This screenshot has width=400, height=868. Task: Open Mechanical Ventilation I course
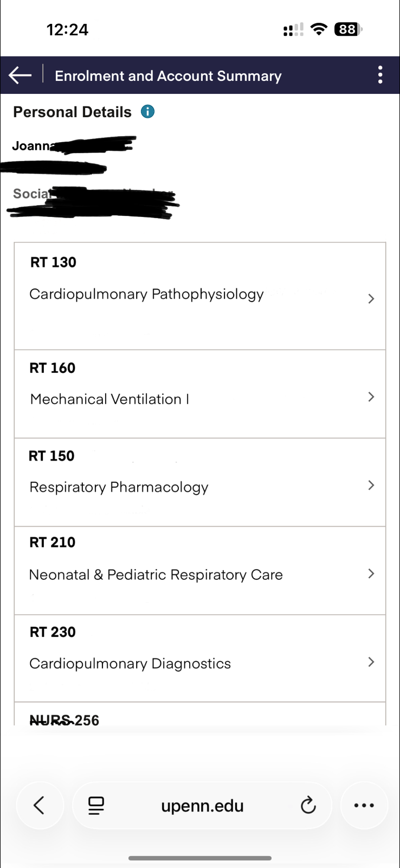[109, 399]
